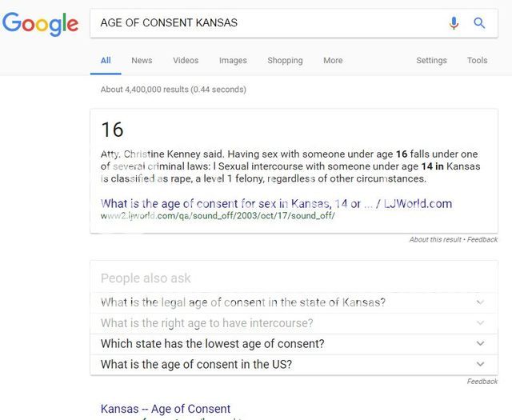Open the LJWorld.com featured snippet link
The image size is (512, 420).
pos(276,203)
